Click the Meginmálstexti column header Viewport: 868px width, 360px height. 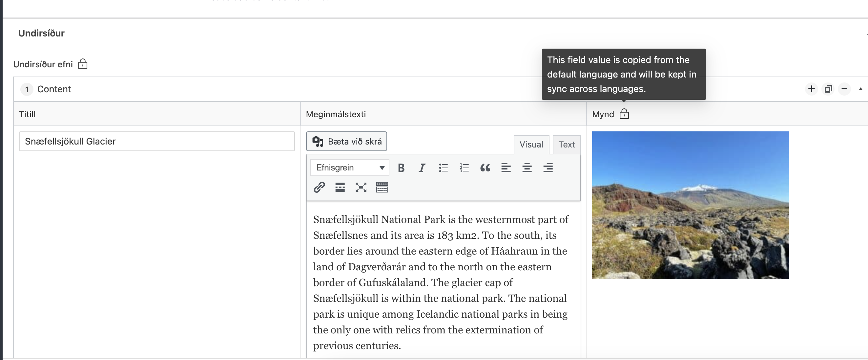336,114
